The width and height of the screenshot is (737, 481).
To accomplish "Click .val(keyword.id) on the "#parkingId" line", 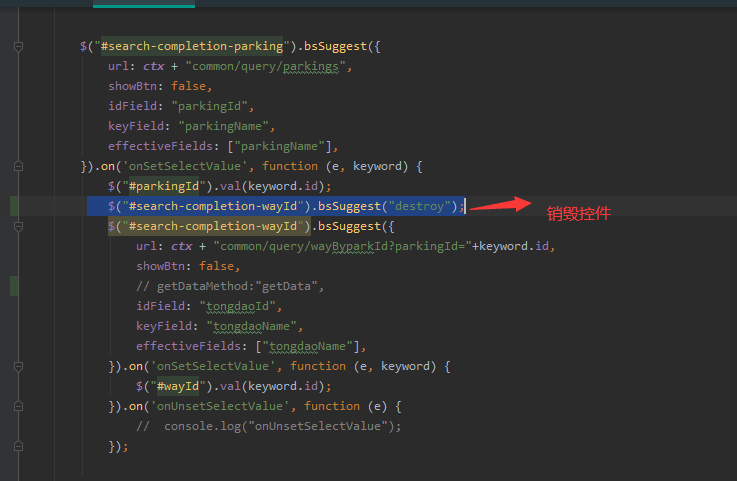I will coord(269,186).
